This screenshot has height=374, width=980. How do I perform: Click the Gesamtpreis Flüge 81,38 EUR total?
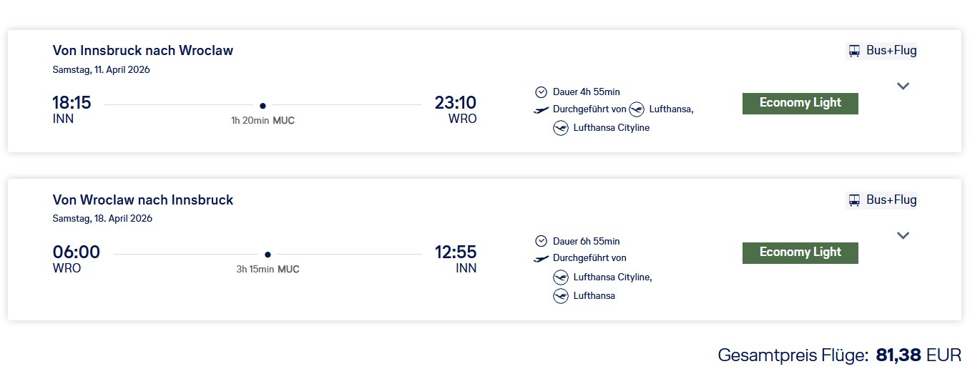tap(840, 355)
